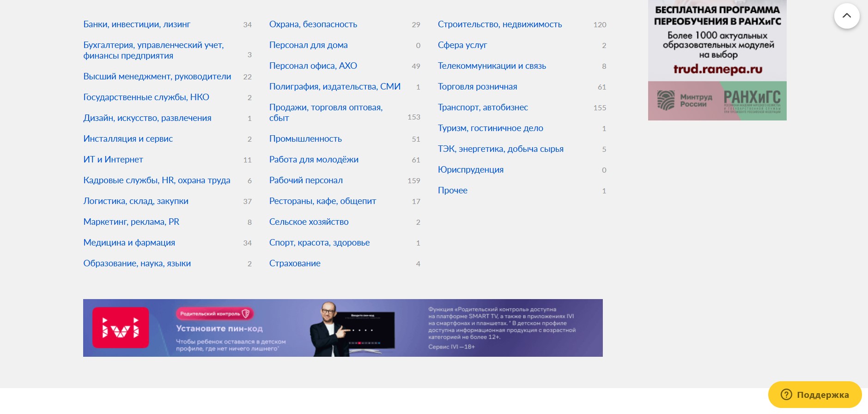Viewport: 868px width, 414px height.
Task: Go to the Юриспруденция category
Action: 471,170
